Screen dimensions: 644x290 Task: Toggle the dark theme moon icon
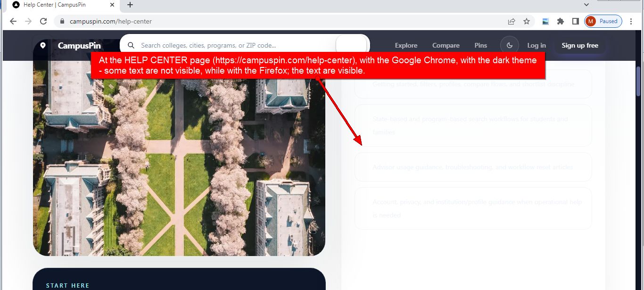tap(510, 45)
